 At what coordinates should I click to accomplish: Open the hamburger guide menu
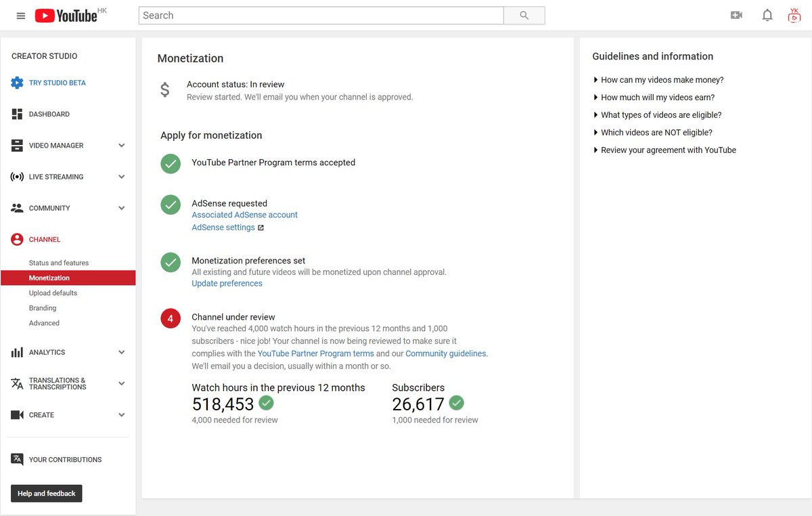tap(21, 16)
